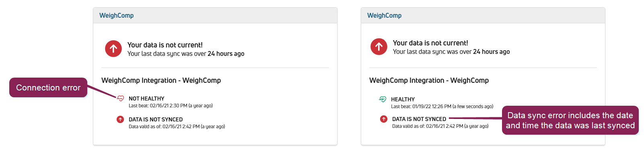Open the WeighComp link in right card header
Viewport: 644px width, 160px height.
coord(384,15)
